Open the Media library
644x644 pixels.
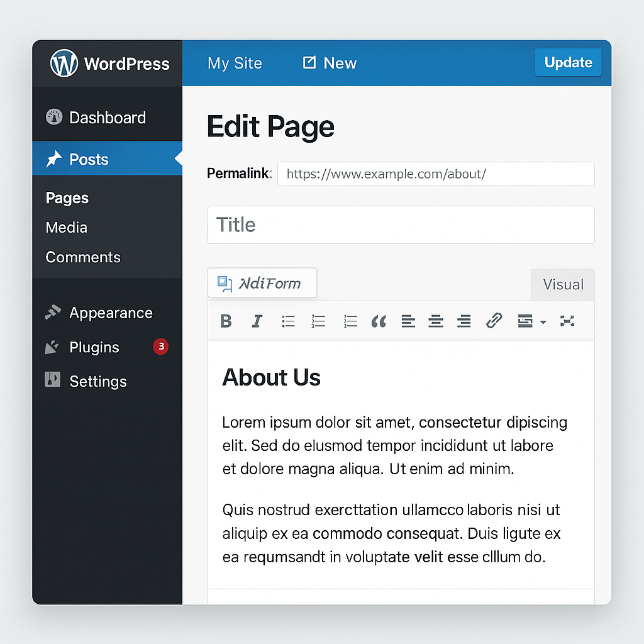point(66,228)
